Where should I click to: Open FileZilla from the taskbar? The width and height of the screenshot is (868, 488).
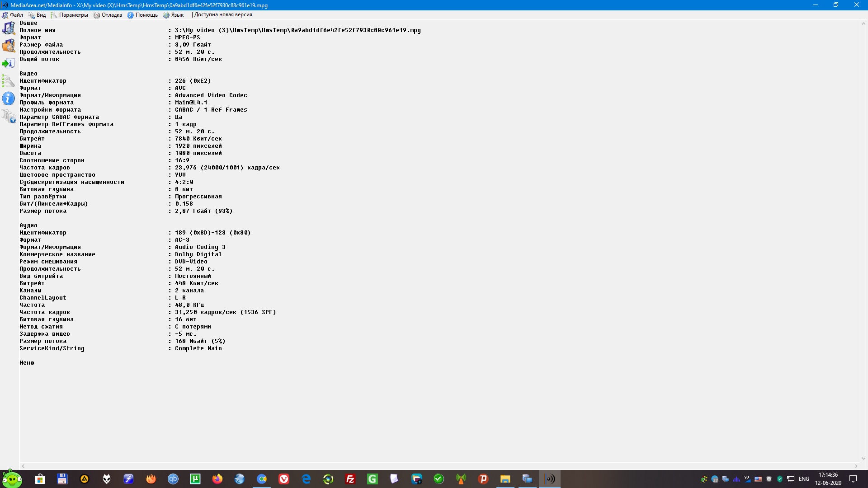[x=350, y=479]
